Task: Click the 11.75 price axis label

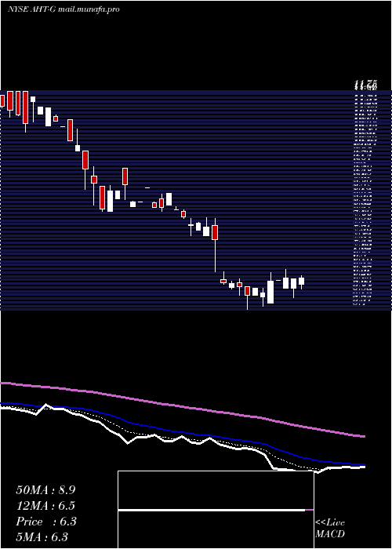Action: click(365, 85)
